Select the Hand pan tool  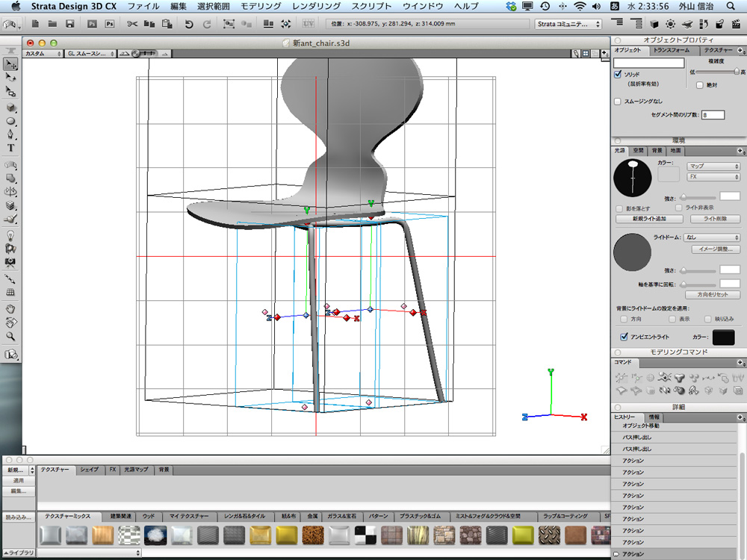point(10,308)
